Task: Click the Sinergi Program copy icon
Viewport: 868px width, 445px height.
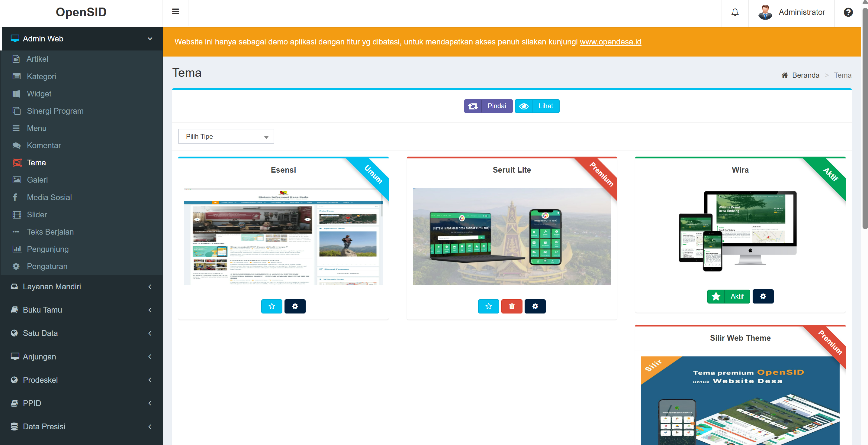Action: [x=16, y=111]
